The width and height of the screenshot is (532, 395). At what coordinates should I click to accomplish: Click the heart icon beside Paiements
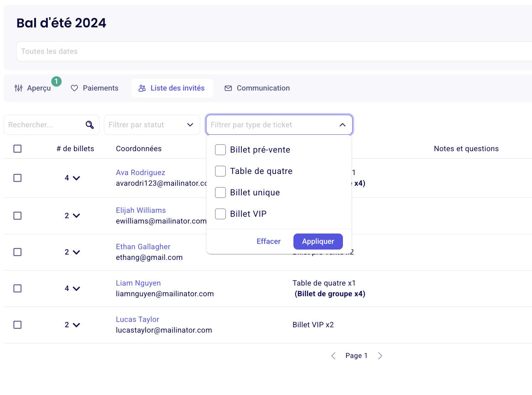[x=74, y=88]
